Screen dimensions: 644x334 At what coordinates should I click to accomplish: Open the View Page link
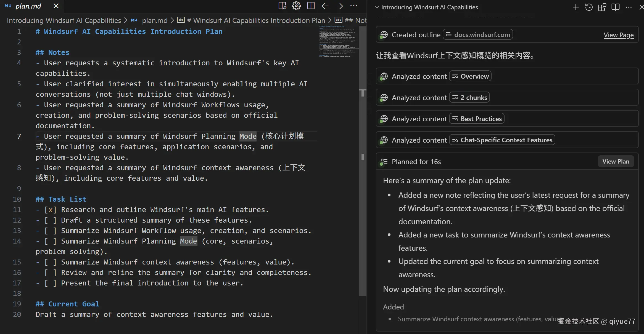click(618, 35)
